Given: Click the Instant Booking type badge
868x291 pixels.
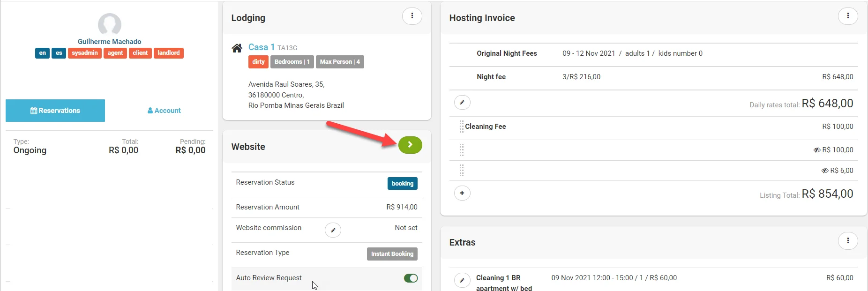Looking at the screenshot, I should (392, 254).
